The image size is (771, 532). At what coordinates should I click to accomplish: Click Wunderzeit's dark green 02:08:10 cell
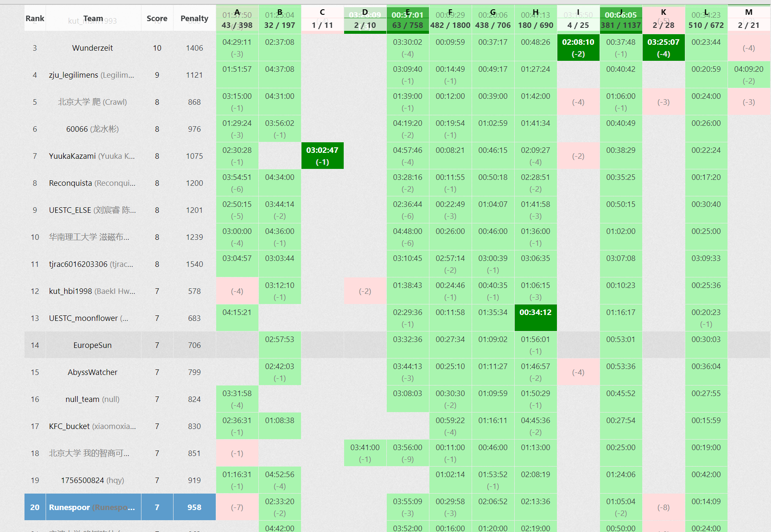[578, 48]
